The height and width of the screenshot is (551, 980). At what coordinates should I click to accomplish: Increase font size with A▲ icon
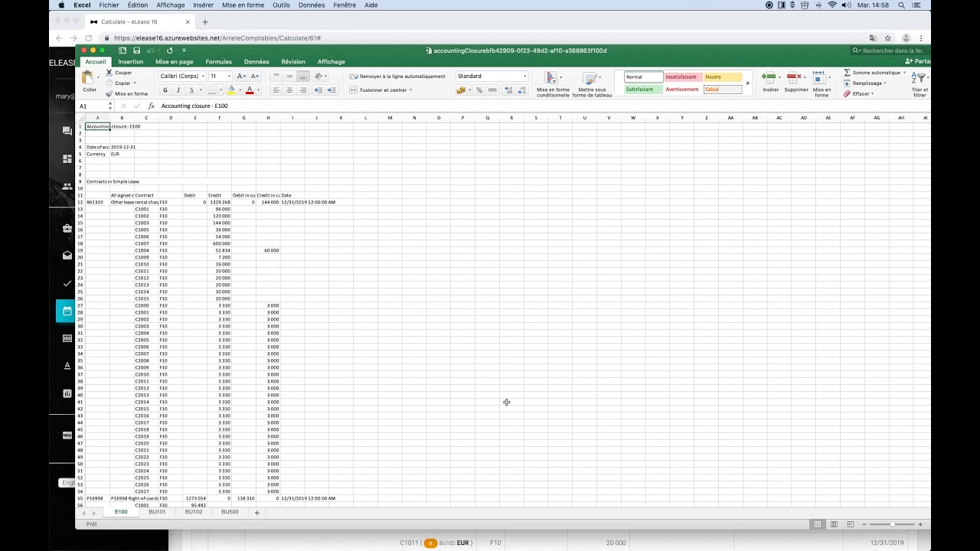click(x=240, y=76)
